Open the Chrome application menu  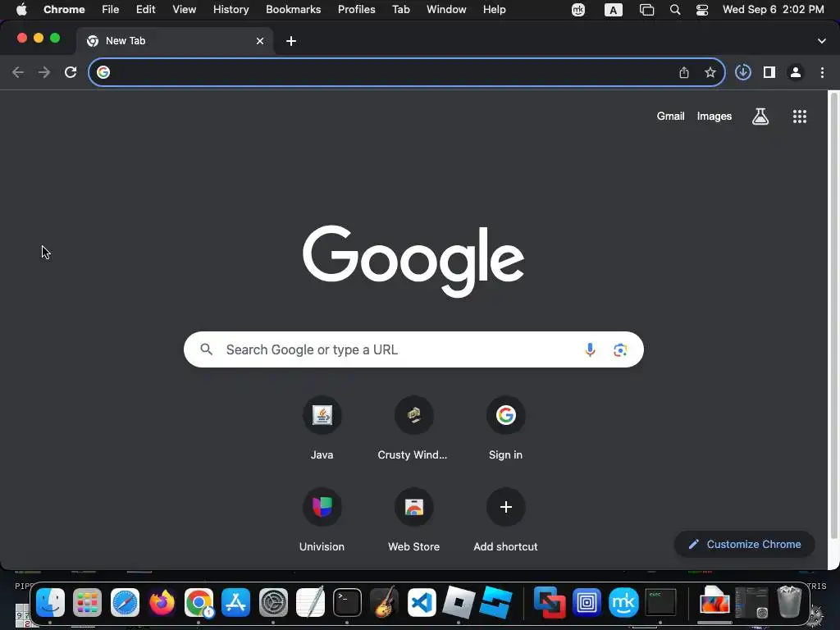click(64, 10)
